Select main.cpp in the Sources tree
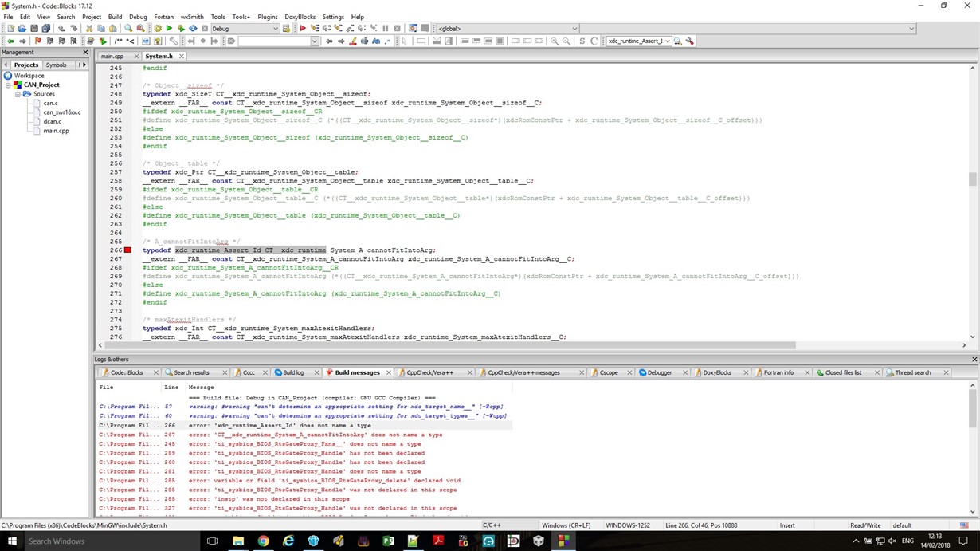 coord(56,131)
